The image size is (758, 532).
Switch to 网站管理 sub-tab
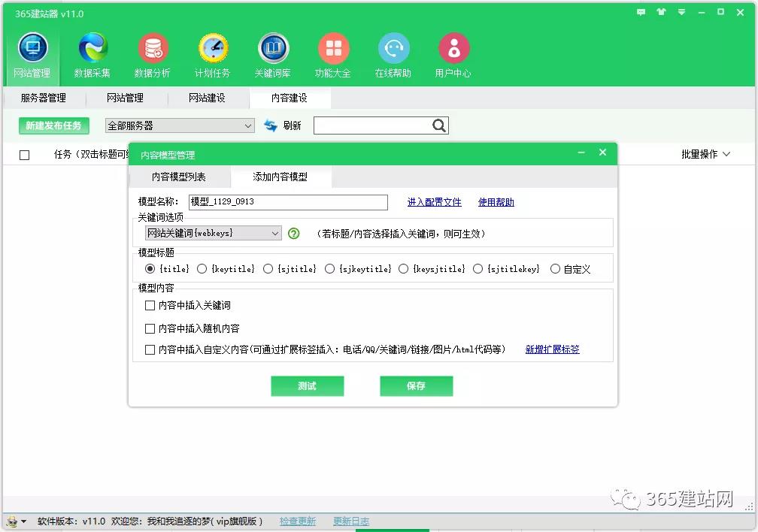click(125, 98)
